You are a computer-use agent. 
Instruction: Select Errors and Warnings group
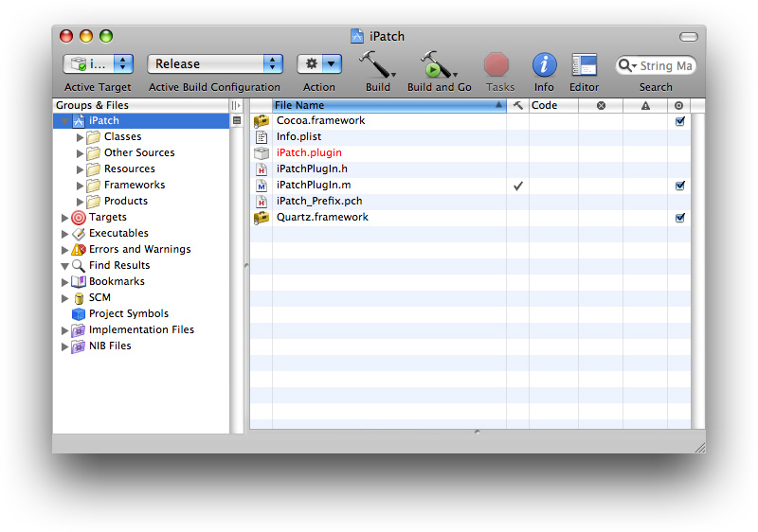[x=139, y=250]
